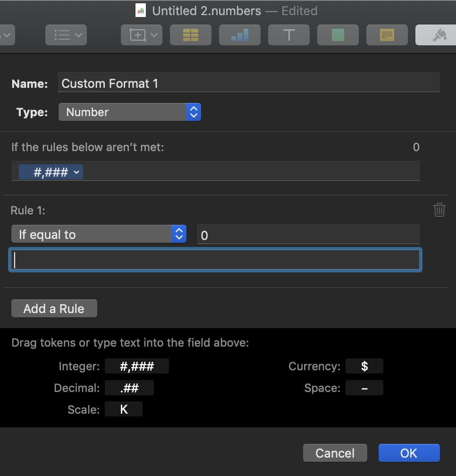Click the rule value field containing 0
This screenshot has height=476, width=456.
(x=308, y=235)
